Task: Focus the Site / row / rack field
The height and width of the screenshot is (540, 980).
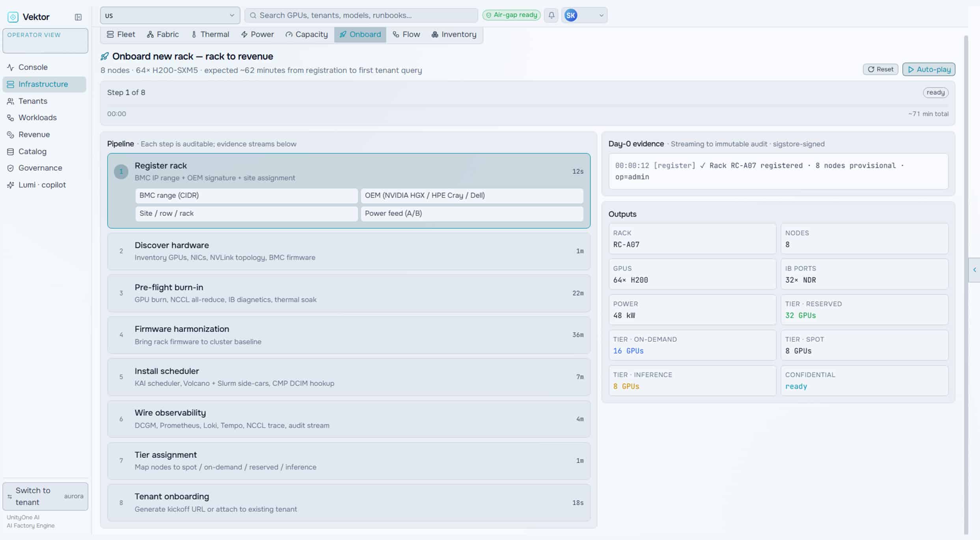Action: (x=246, y=214)
